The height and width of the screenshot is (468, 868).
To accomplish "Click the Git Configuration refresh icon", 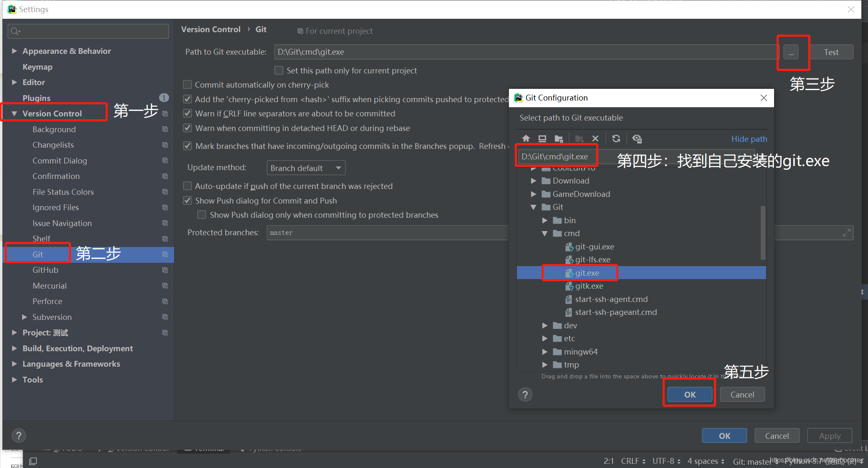I will pyautogui.click(x=615, y=138).
